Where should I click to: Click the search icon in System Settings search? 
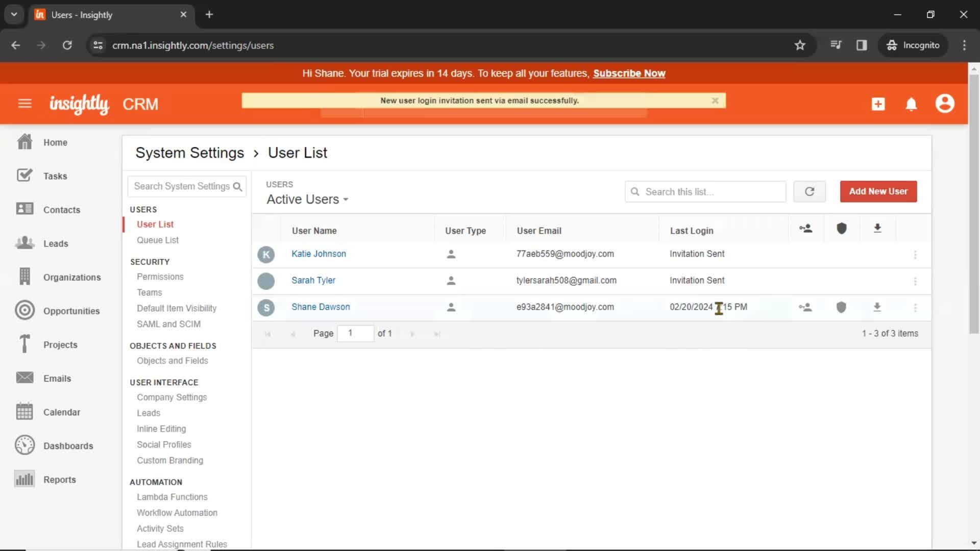tap(237, 187)
